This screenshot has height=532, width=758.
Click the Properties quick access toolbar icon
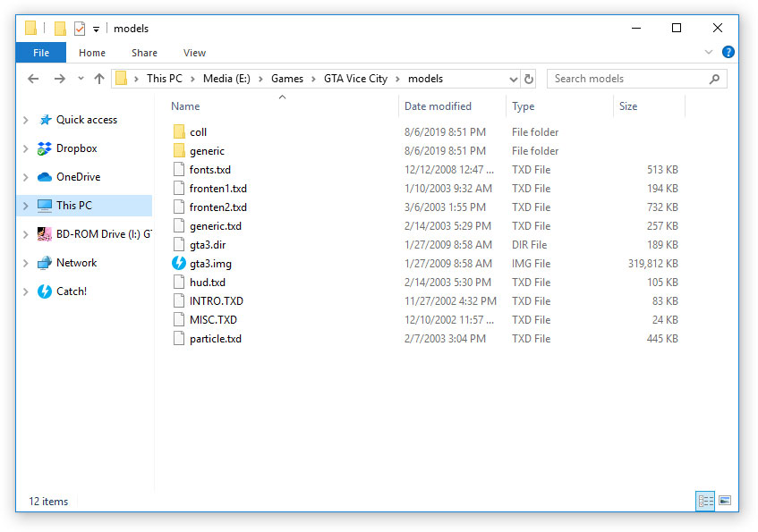(80, 29)
